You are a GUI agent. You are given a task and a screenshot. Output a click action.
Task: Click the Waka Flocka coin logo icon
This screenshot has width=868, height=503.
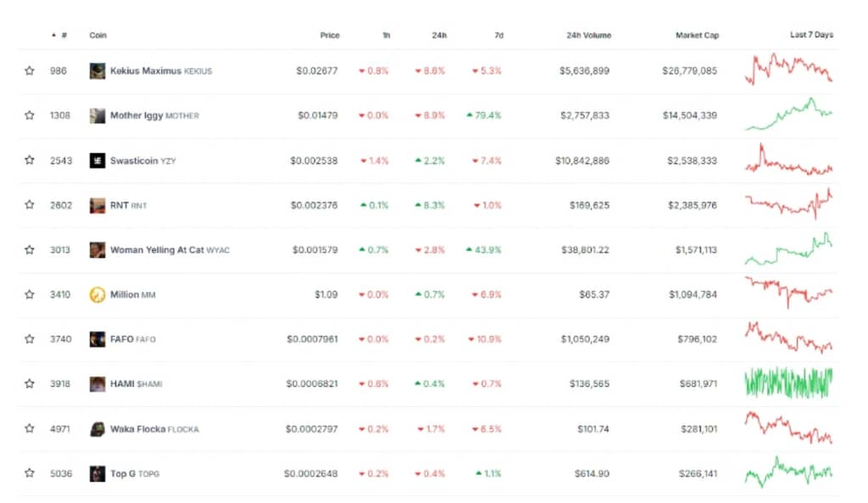[97, 429]
